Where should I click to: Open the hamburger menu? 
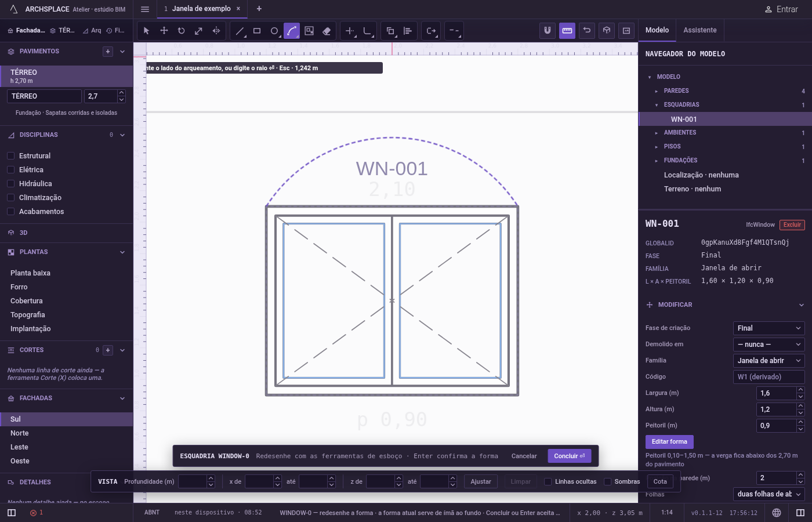click(x=145, y=9)
